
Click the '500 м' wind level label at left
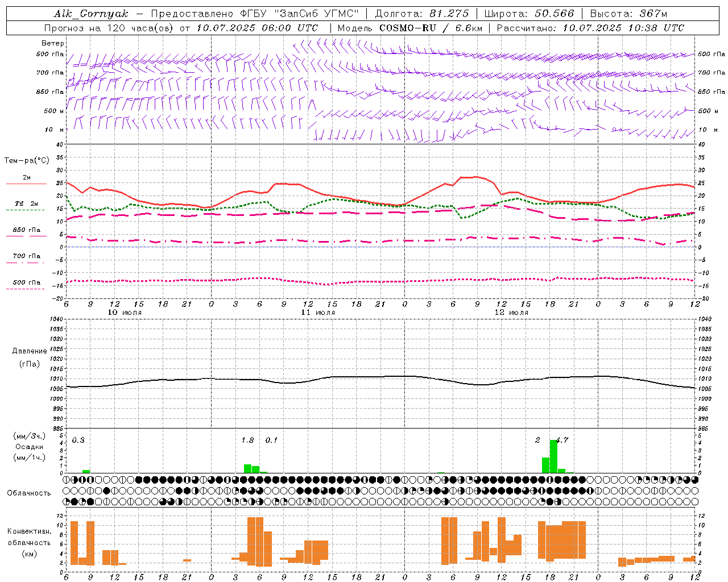click(x=54, y=111)
